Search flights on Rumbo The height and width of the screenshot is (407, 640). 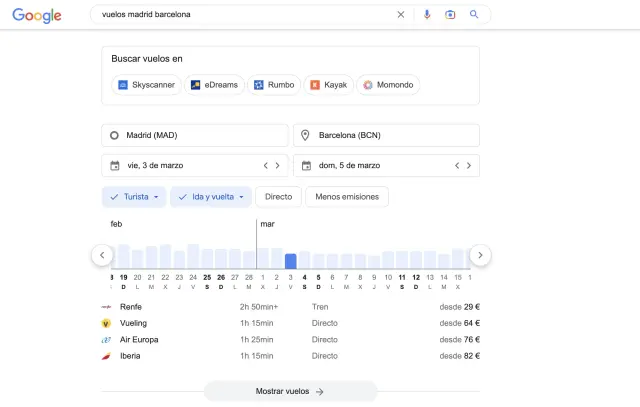point(274,85)
